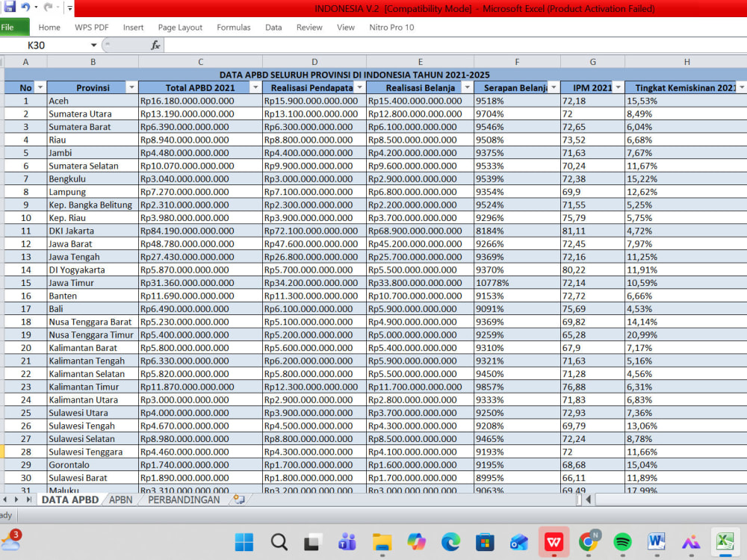
Task: Select column header F
Action: coord(517,62)
